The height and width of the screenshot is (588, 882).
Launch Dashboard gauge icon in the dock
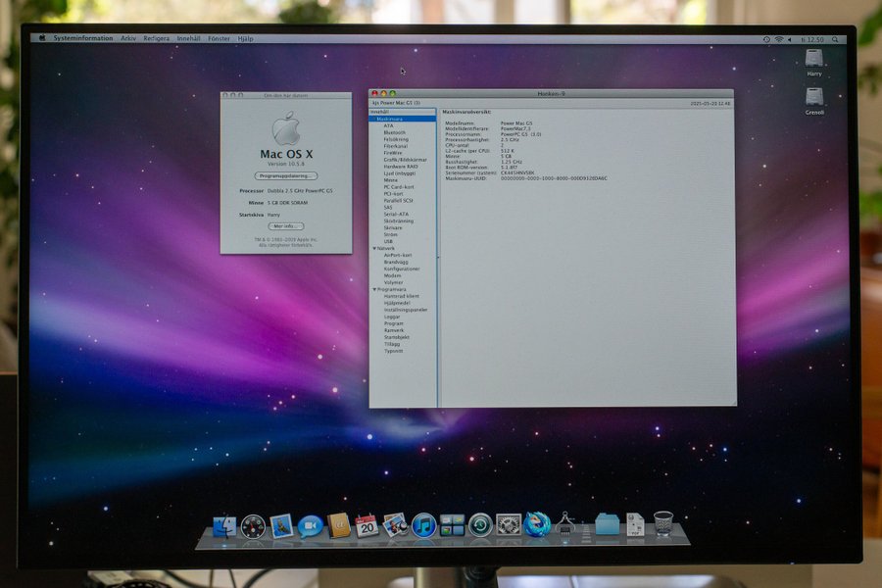coord(253,527)
